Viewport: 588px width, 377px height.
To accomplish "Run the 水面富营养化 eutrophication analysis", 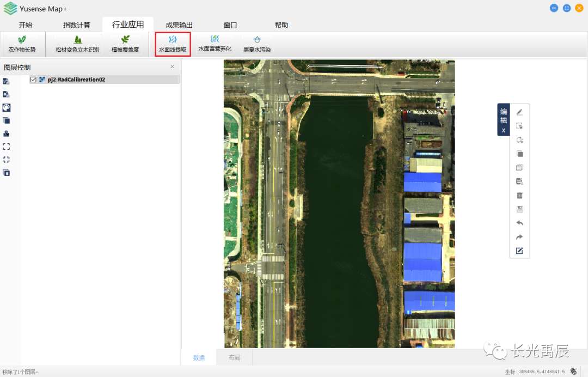I will 215,44.
